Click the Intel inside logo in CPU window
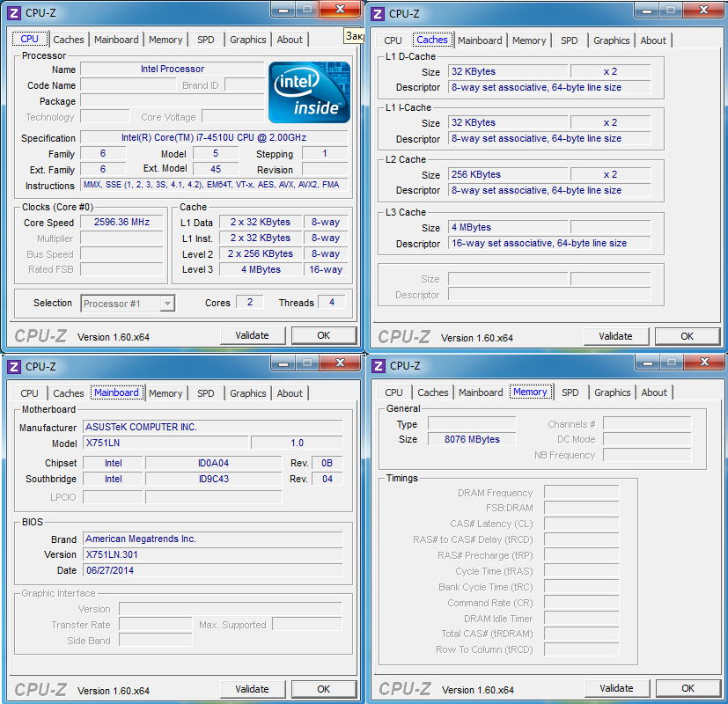This screenshot has height=704, width=728. pyautogui.click(x=309, y=92)
